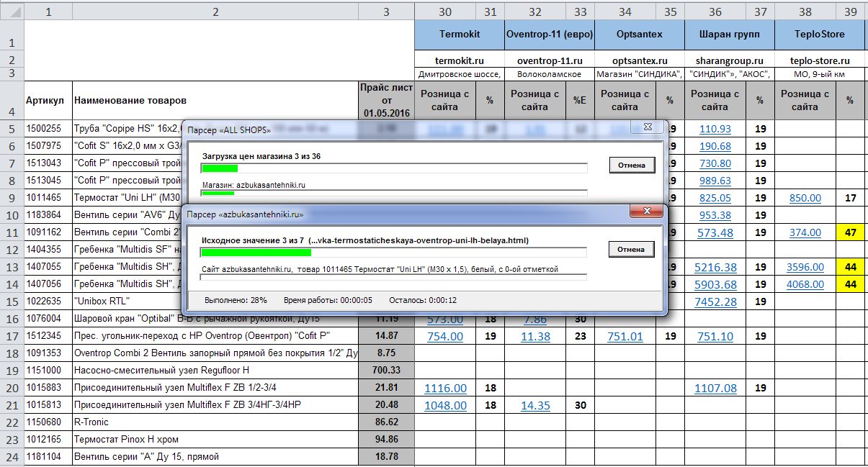This screenshot has width=868, height=467.
Task: Click the 14.35 Oventrop-11 price link
Action: (534, 405)
